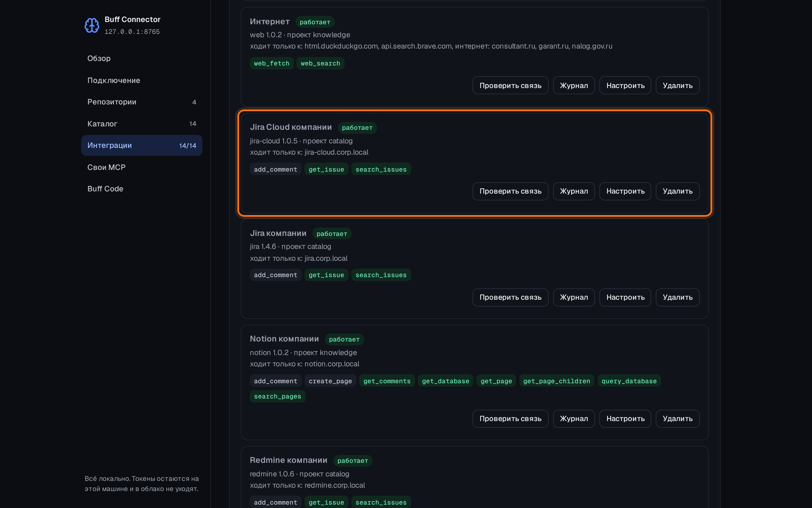Click the работает badge of Notion компании
The width and height of the screenshot is (812, 508).
pyautogui.click(x=344, y=339)
